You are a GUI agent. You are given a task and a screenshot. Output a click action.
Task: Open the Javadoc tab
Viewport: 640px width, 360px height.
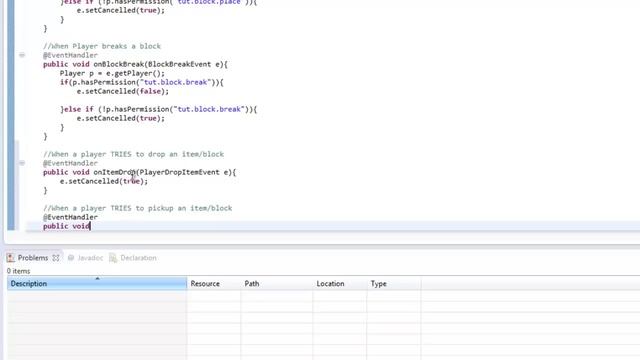(x=90, y=258)
